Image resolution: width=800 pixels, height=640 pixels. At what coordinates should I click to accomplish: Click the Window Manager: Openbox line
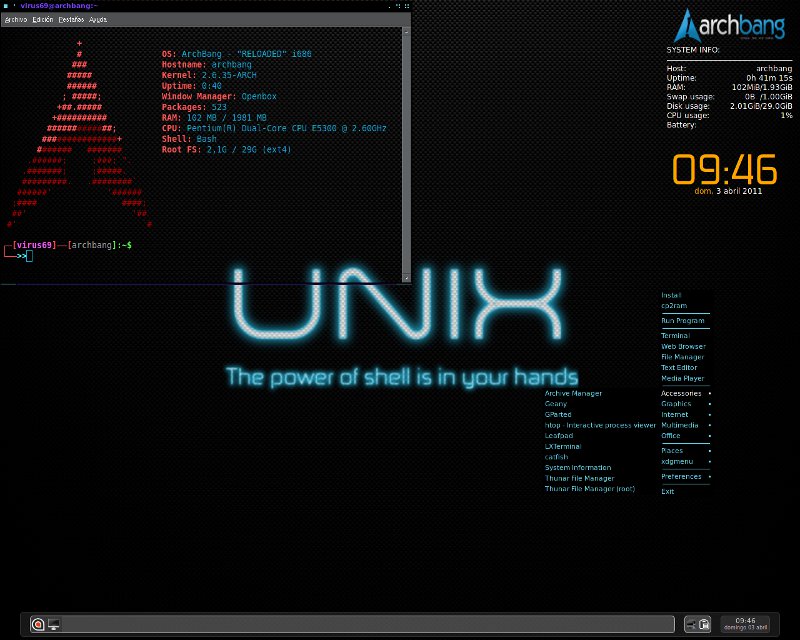point(219,96)
